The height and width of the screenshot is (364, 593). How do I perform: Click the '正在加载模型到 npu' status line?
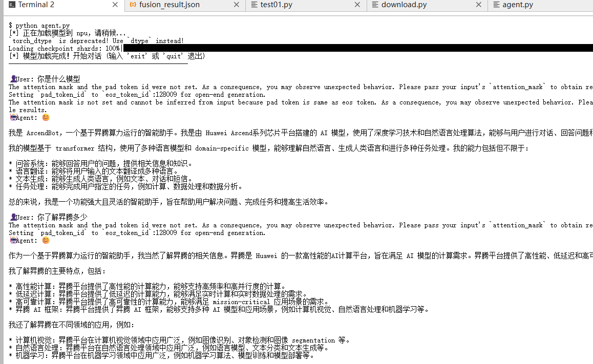67,33
